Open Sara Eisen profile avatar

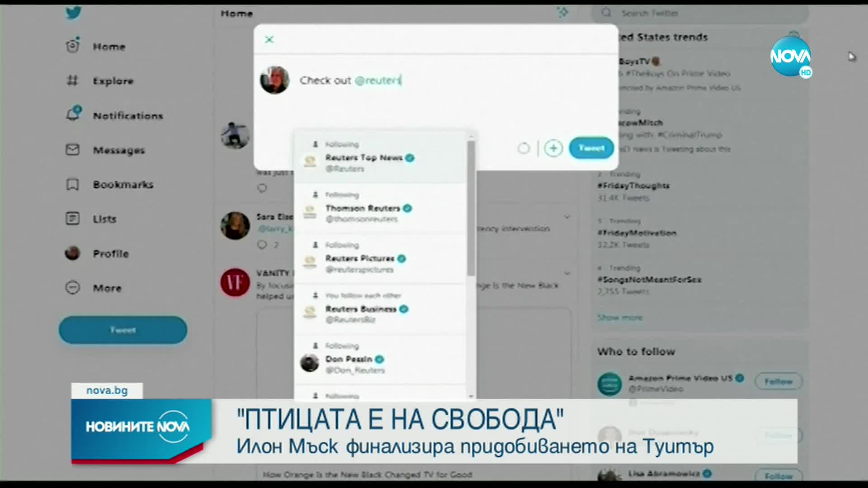coord(235,225)
